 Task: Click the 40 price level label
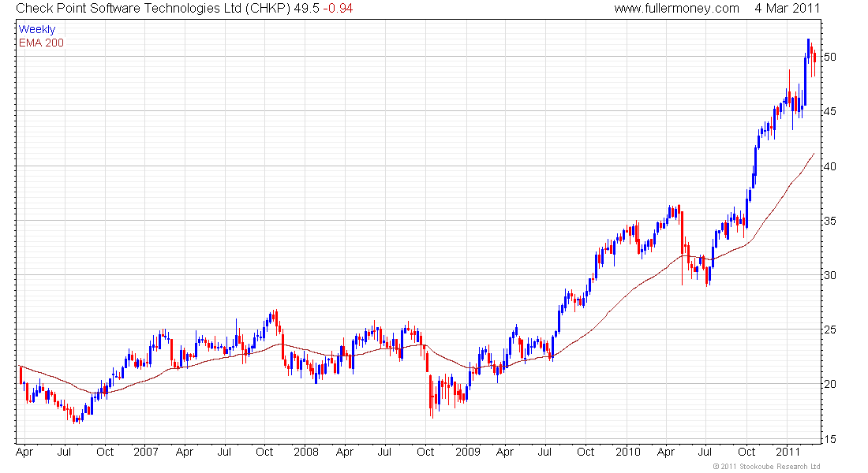point(830,166)
